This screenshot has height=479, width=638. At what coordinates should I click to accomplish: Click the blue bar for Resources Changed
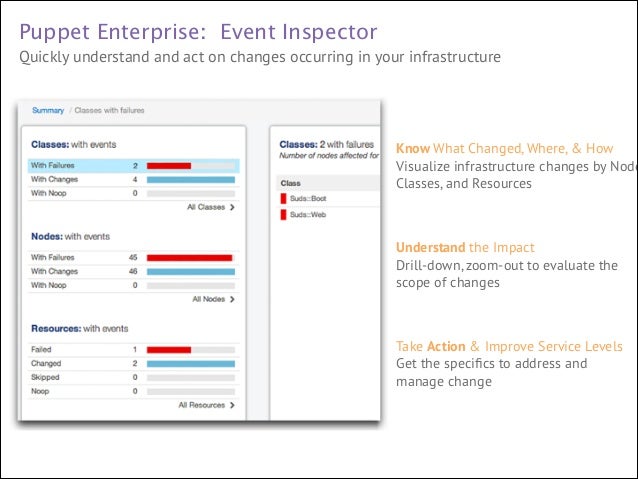191,364
